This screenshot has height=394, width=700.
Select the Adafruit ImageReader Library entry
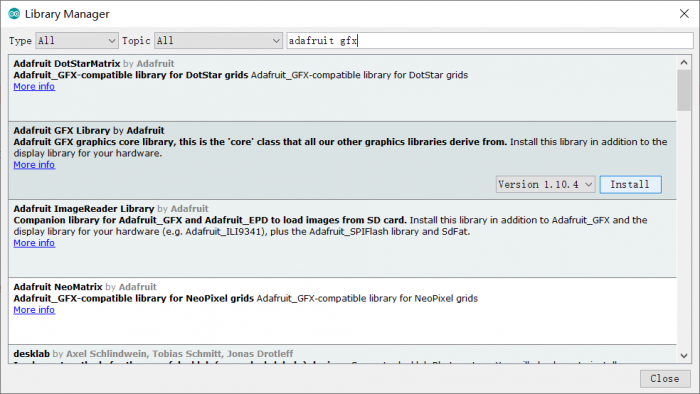[x=342, y=239]
